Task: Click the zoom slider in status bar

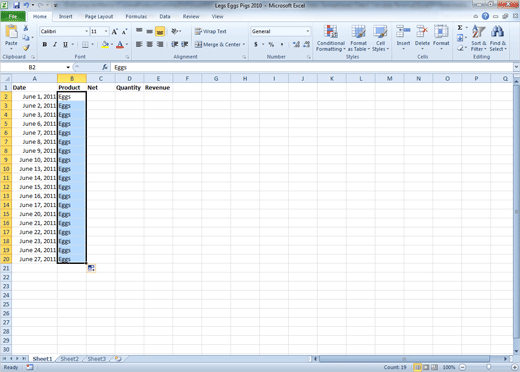Action: tap(488, 367)
